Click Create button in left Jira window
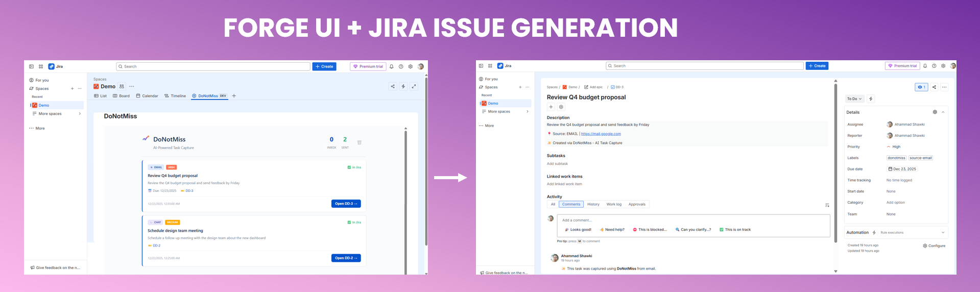This screenshot has height=292, width=980. point(324,66)
